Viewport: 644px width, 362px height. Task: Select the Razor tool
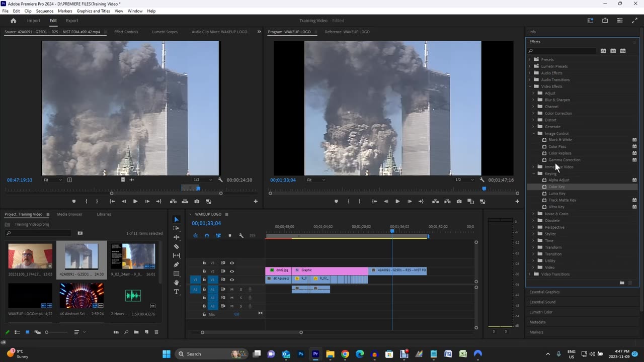point(176,246)
